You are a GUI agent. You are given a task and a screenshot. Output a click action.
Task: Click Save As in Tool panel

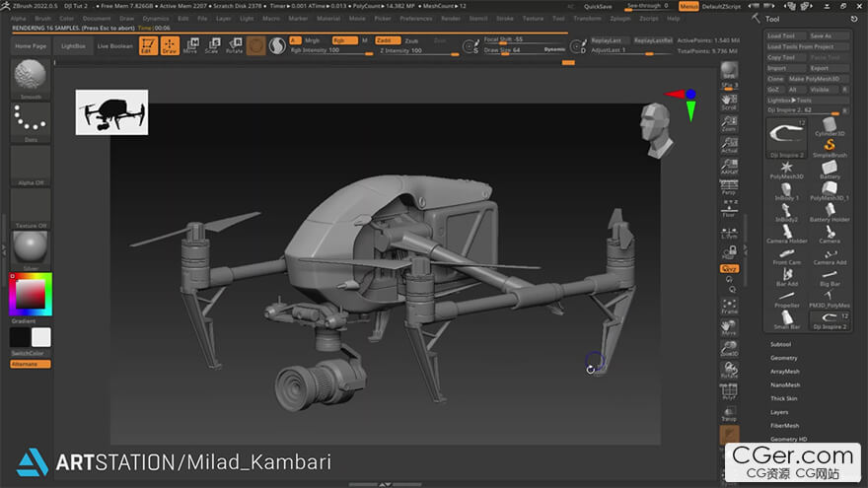coord(828,35)
